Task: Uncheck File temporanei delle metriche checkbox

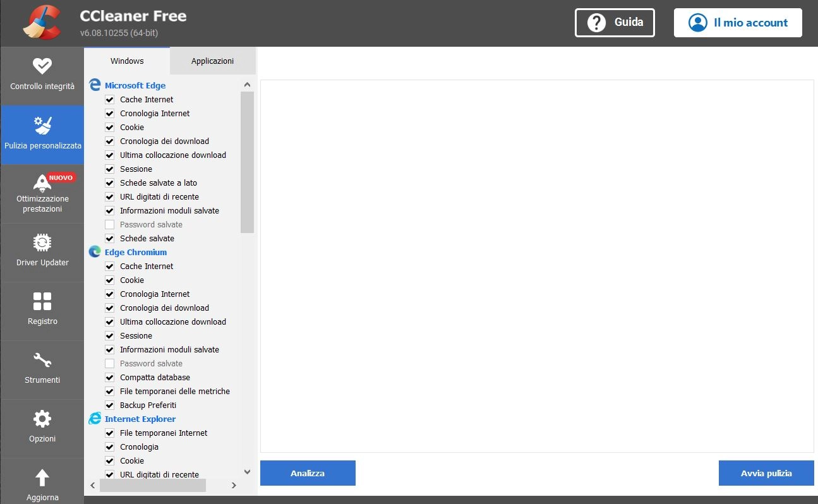Action: (x=109, y=391)
